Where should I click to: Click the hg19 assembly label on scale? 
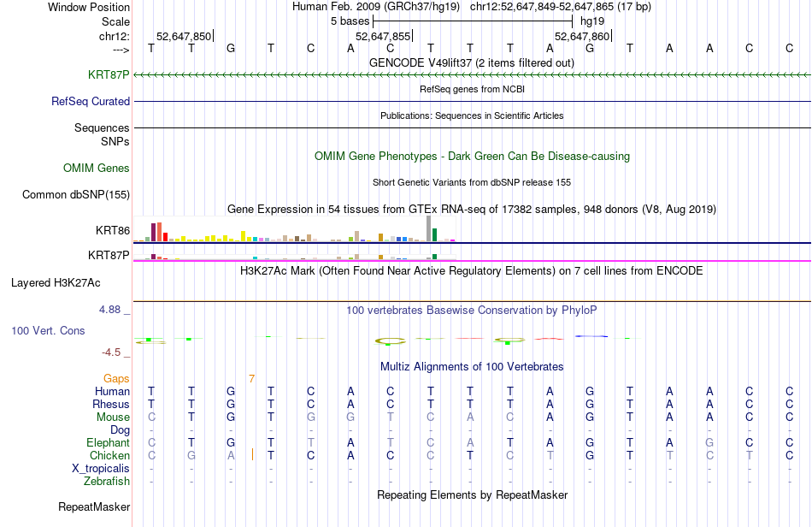coord(592,21)
